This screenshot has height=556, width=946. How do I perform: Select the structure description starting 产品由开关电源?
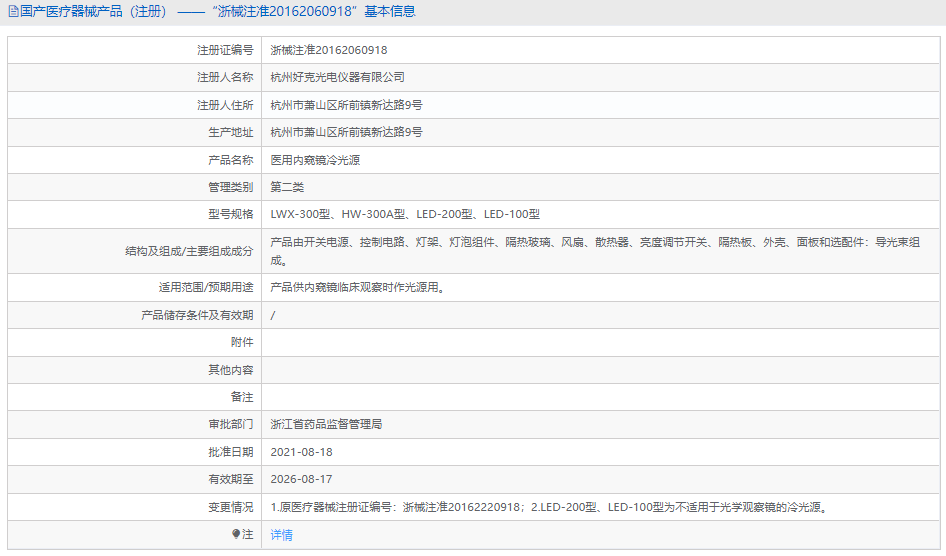coord(595,251)
